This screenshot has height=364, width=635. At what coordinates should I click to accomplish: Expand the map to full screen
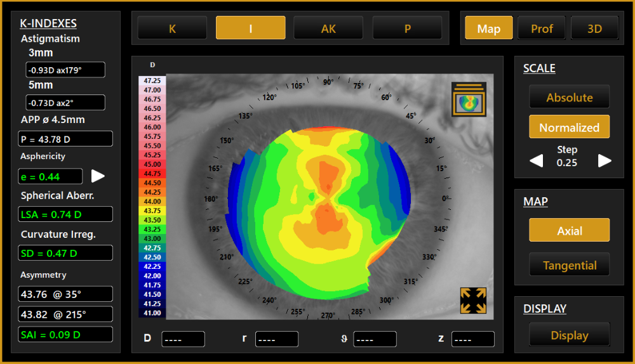pos(473,301)
